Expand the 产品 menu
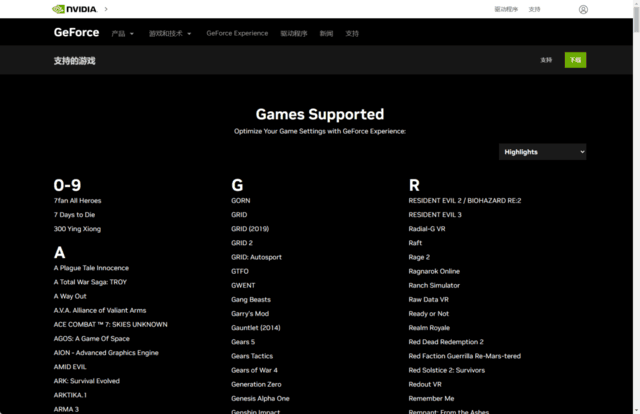Viewport: 640px width, 414px height. [122, 33]
